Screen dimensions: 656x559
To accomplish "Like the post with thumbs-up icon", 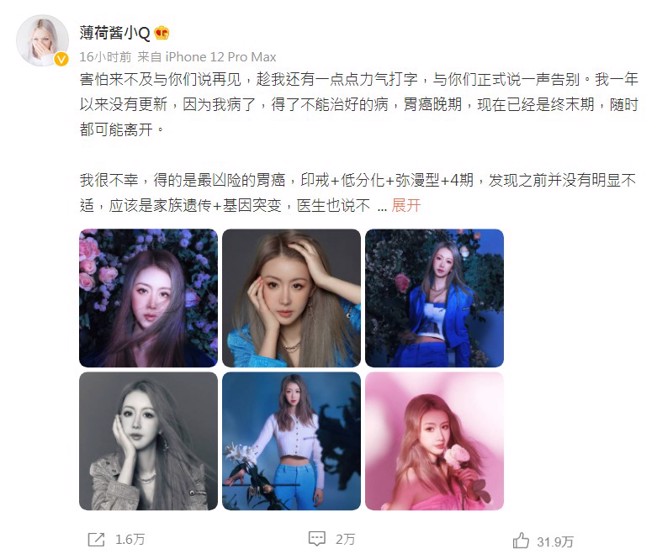I will tap(521, 540).
